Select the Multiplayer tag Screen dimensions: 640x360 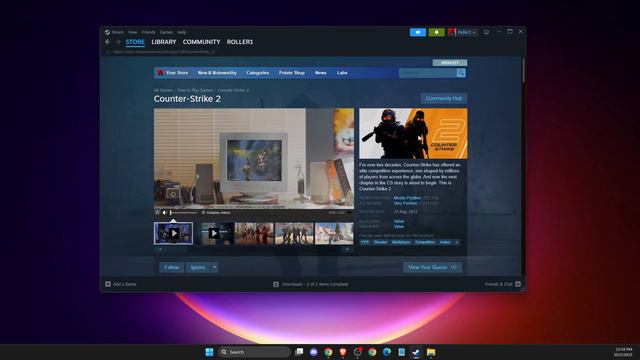pyautogui.click(x=400, y=242)
